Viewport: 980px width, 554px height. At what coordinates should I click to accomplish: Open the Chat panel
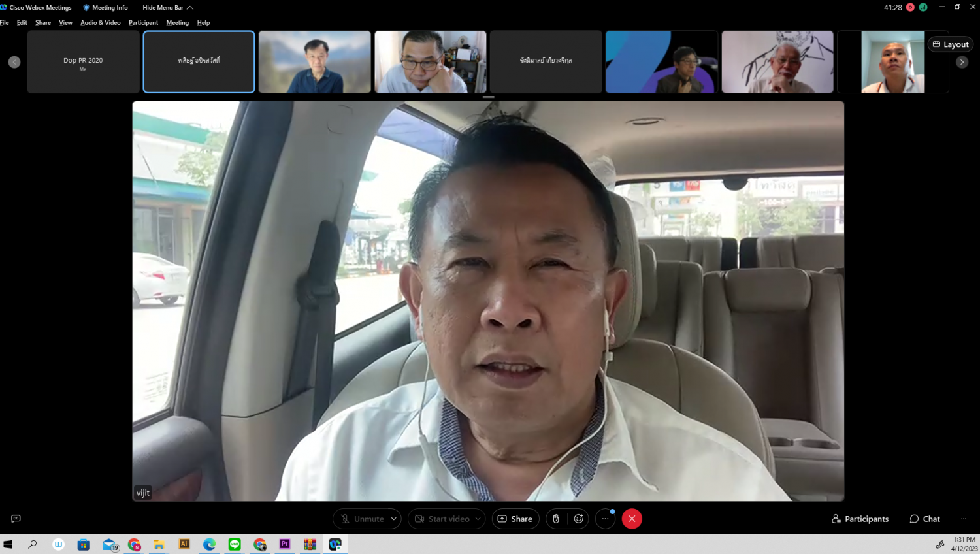coord(924,519)
